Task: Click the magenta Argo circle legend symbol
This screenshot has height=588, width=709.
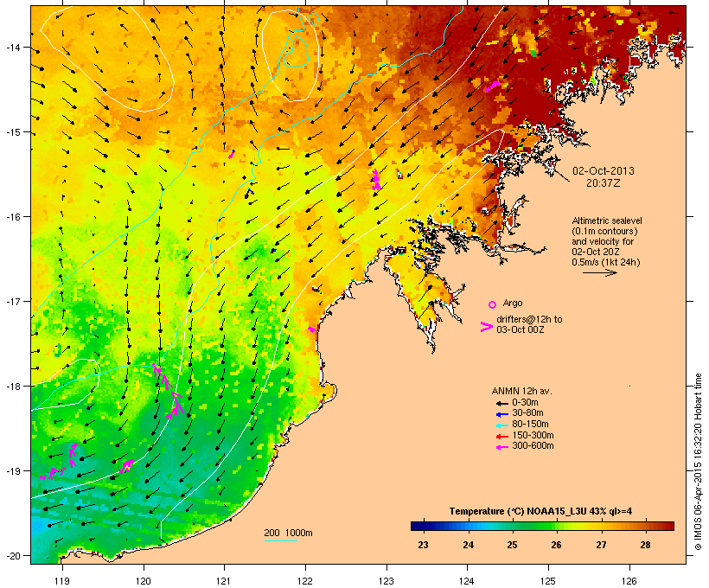Action: click(493, 304)
